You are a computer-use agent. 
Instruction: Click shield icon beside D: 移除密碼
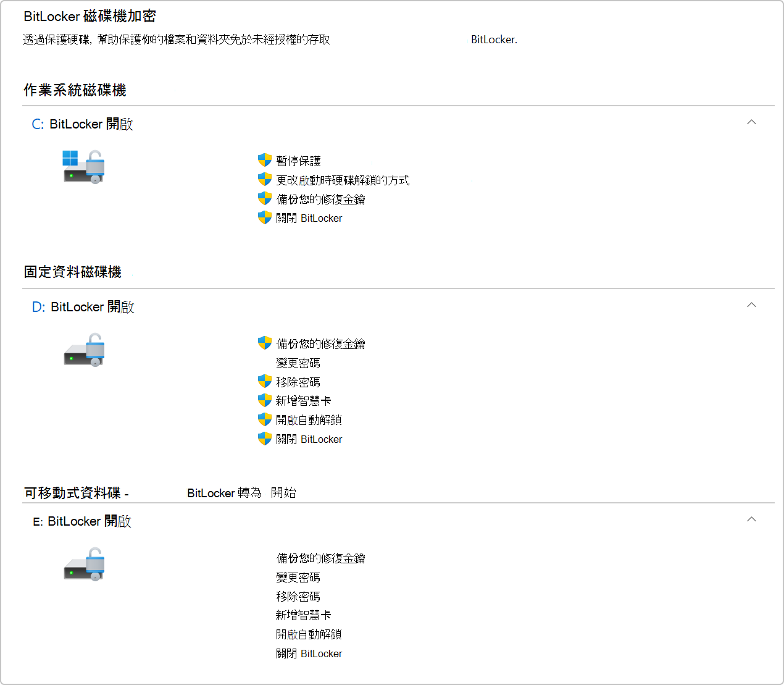point(265,382)
